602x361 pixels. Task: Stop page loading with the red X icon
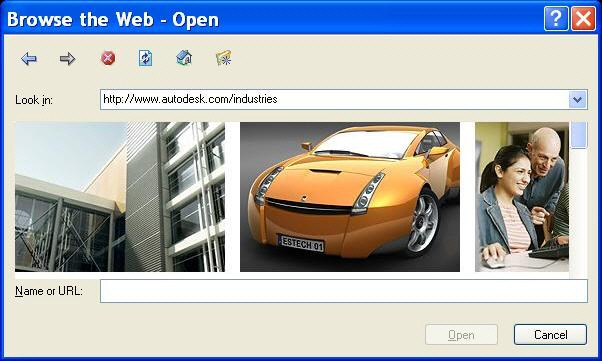pos(108,58)
